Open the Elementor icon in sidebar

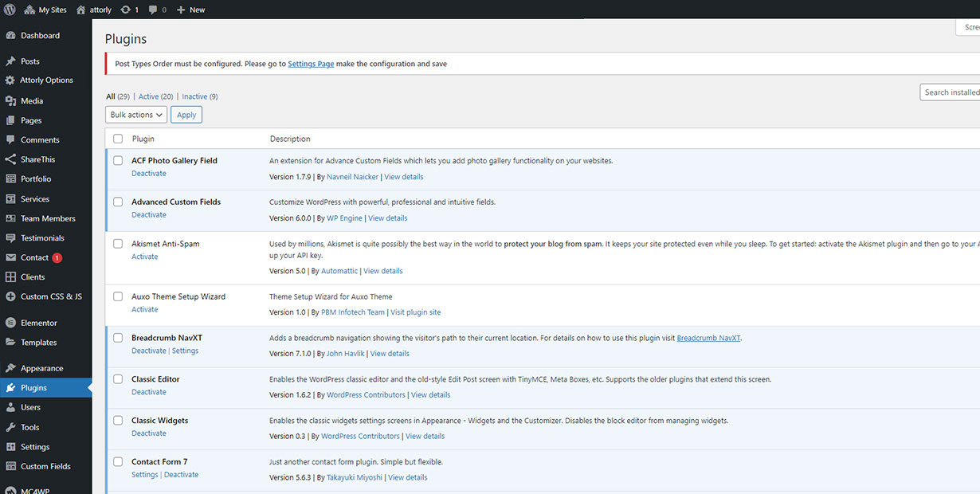coord(10,323)
